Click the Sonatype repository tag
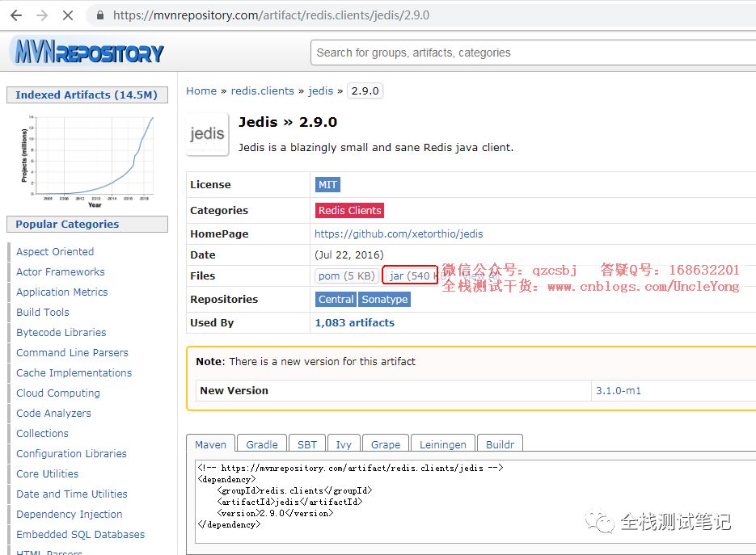 click(384, 300)
